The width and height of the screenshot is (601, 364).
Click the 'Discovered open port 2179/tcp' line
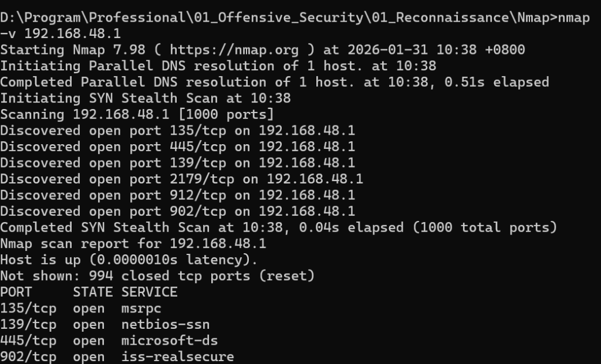pyautogui.click(x=182, y=179)
